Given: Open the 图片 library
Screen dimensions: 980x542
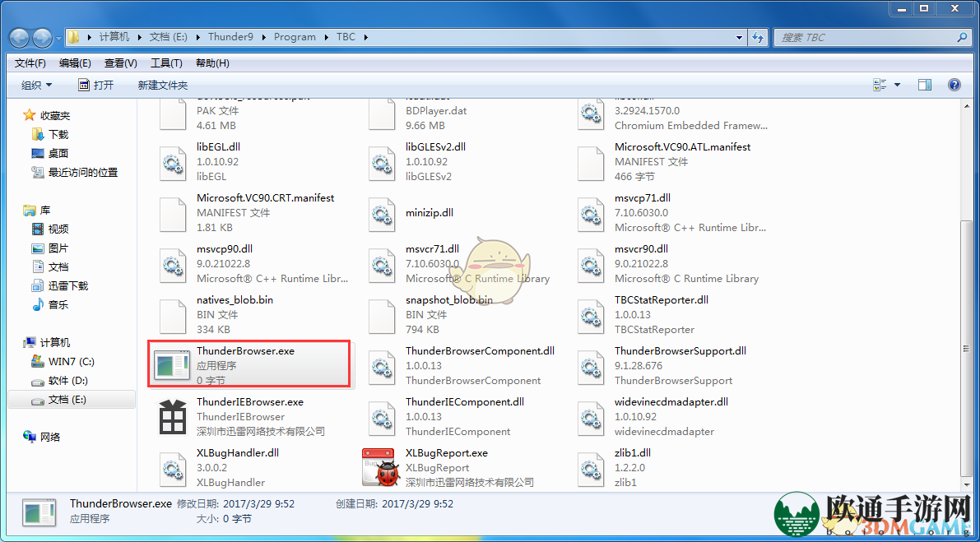Looking at the screenshot, I should [58, 248].
